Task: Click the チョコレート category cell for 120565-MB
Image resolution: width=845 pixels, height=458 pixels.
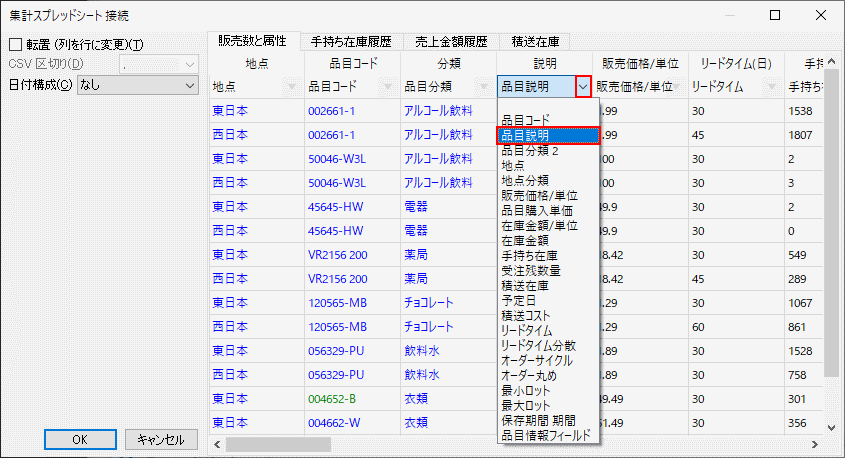Action: [x=434, y=302]
